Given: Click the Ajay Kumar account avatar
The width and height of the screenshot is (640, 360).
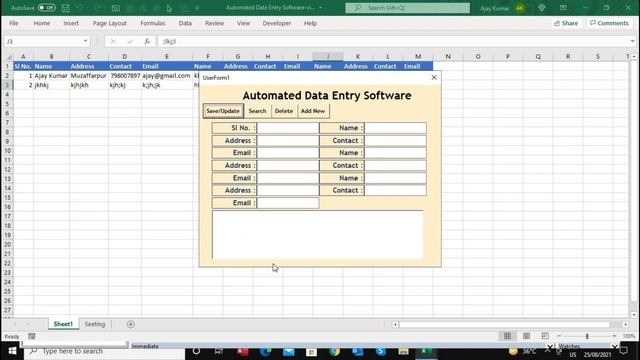Looking at the screenshot, I should (520, 8).
